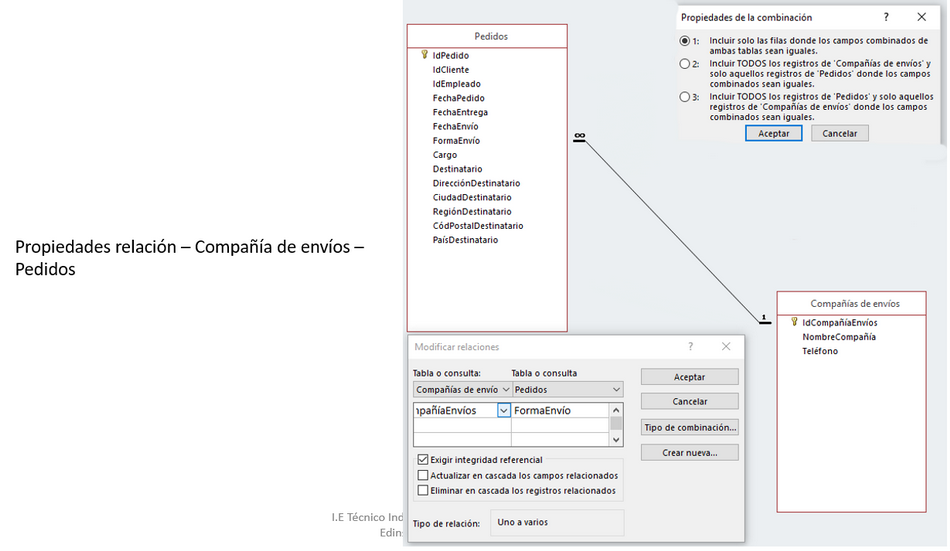This screenshot has width=950, height=551.
Task: Expand the IdCompañíaEnvíos field dropdown arrow
Action: click(x=504, y=410)
